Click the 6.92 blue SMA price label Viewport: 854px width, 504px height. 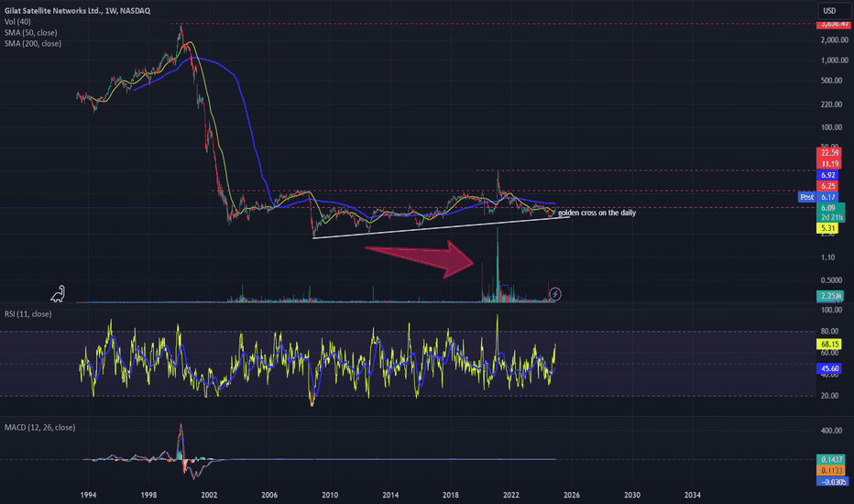(x=827, y=175)
